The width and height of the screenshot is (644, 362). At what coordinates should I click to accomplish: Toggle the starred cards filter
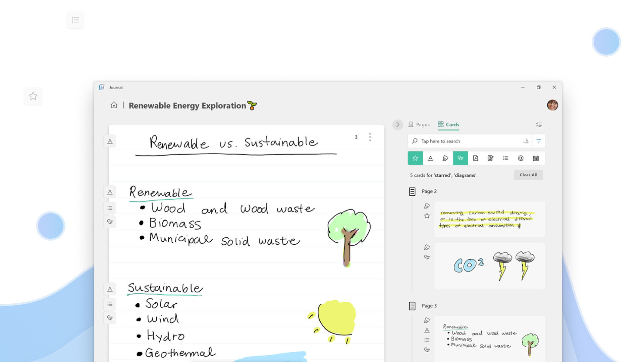[x=415, y=158]
